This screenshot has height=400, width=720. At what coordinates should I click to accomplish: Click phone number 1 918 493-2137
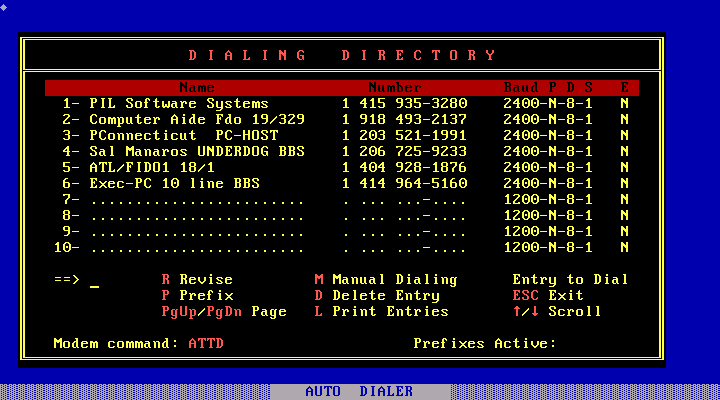tap(405, 119)
